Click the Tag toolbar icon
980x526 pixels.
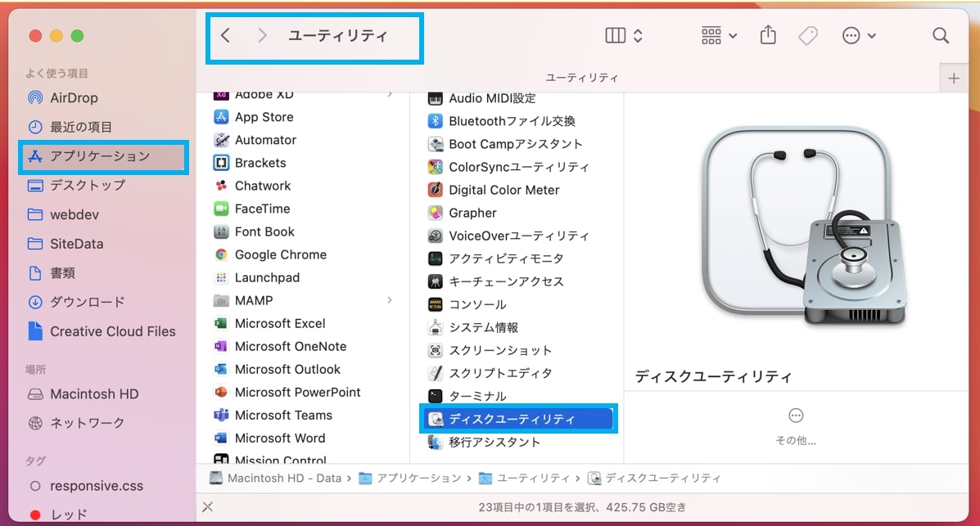(808, 36)
